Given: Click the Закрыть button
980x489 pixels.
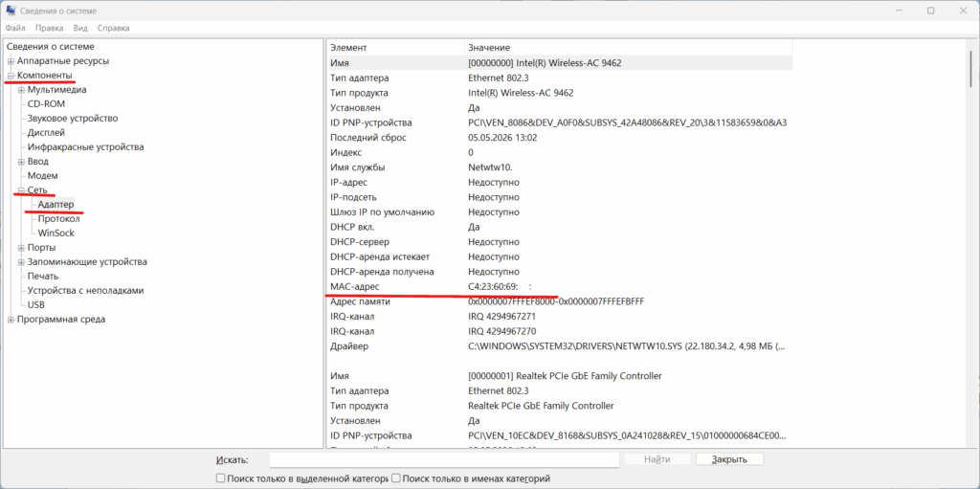Looking at the screenshot, I should 729,459.
